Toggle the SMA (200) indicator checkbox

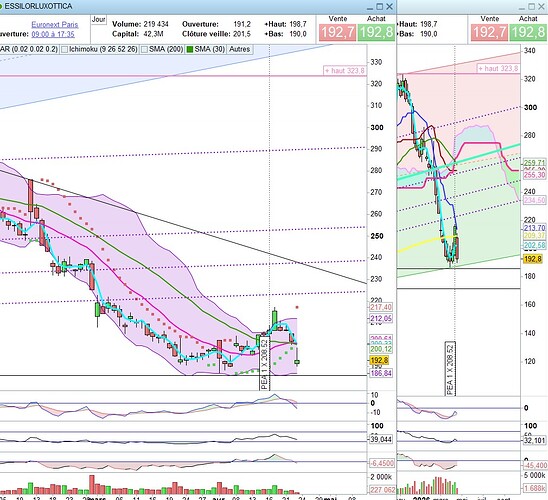(144, 50)
